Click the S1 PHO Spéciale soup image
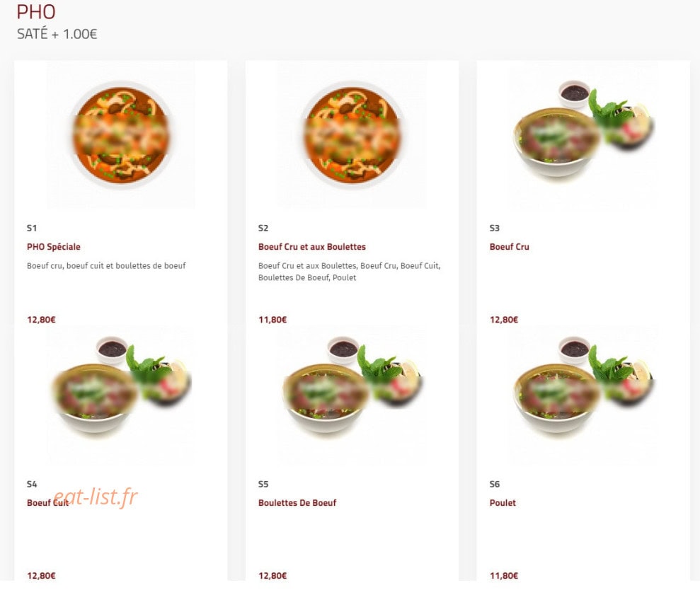 (x=120, y=134)
